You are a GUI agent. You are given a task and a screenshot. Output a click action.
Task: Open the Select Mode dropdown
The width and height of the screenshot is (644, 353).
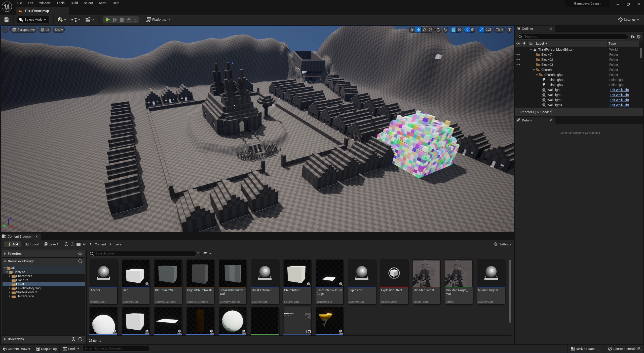pyautogui.click(x=33, y=19)
